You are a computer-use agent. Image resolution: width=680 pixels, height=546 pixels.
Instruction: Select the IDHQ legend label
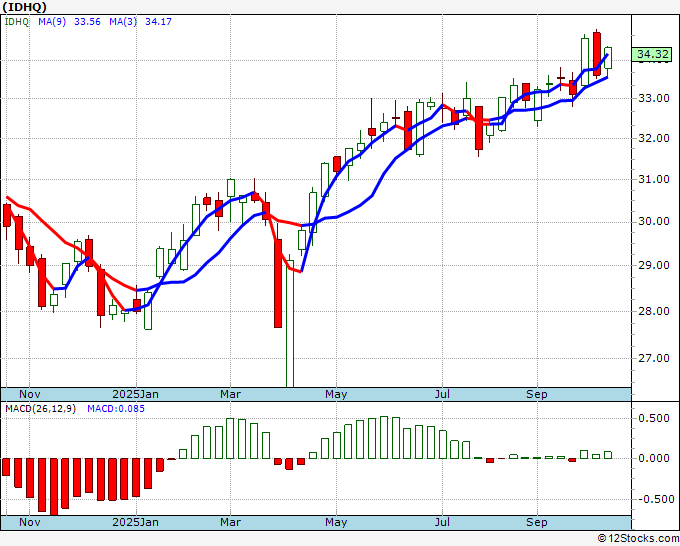pos(17,22)
